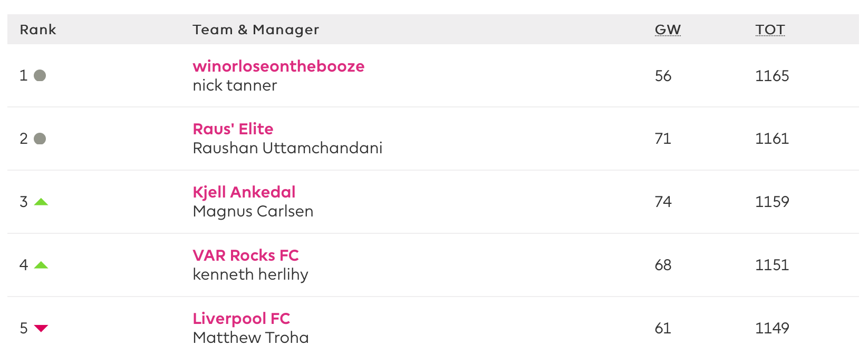Click total score 1149 for Liverpool FC
The image size is (868, 355).
coord(772,328)
